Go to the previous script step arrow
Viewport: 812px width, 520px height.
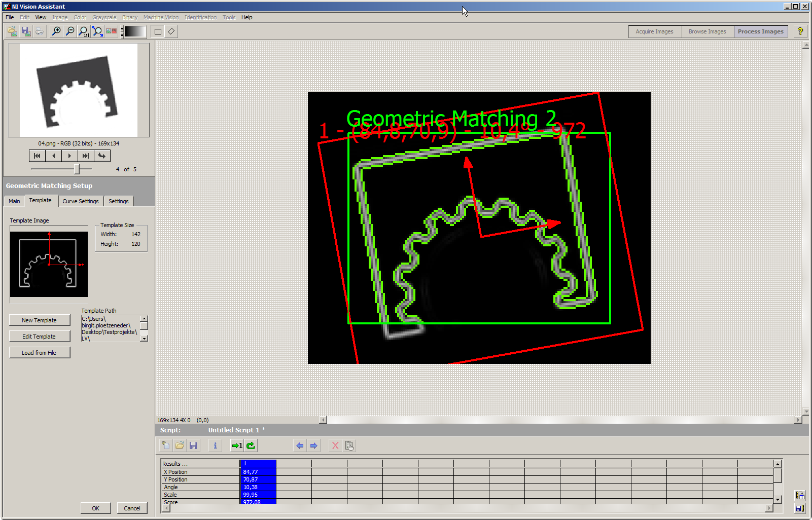(300, 445)
